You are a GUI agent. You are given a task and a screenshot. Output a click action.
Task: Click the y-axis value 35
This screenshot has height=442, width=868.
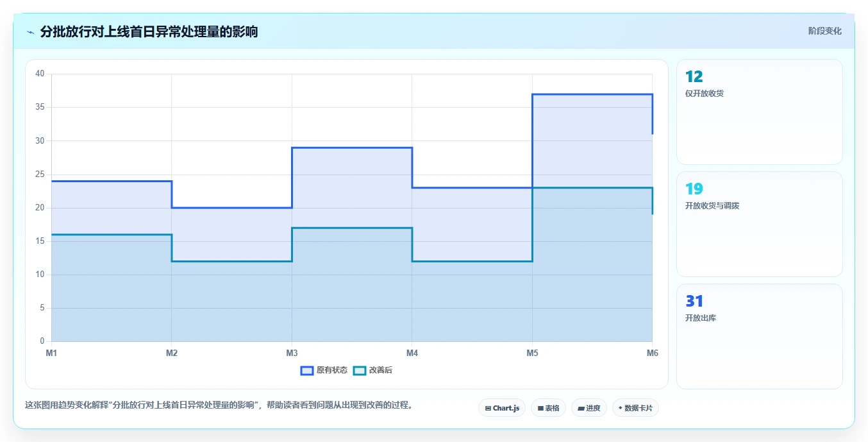click(40, 107)
